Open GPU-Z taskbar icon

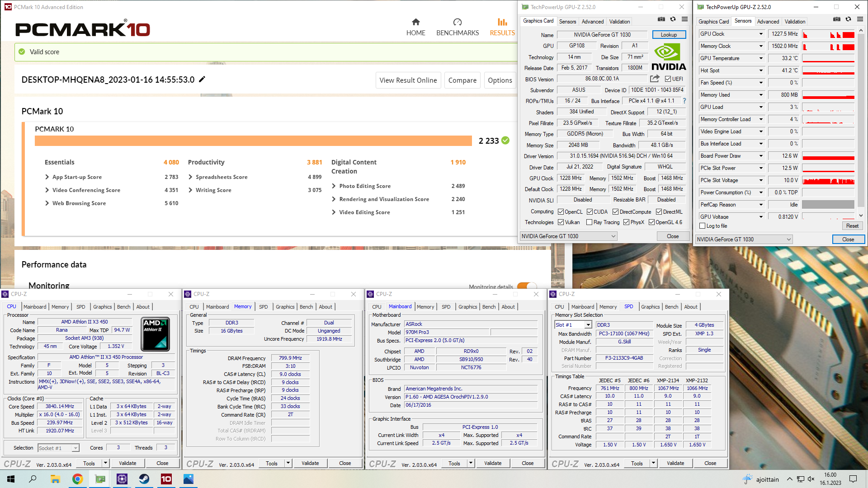click(x=100, y=479)
